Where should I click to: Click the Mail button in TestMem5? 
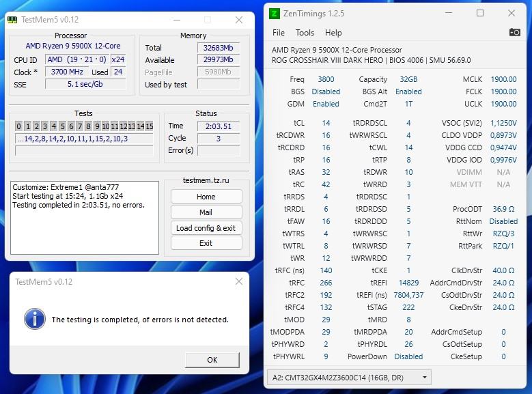pyautogui.click(x=206, y=212)
